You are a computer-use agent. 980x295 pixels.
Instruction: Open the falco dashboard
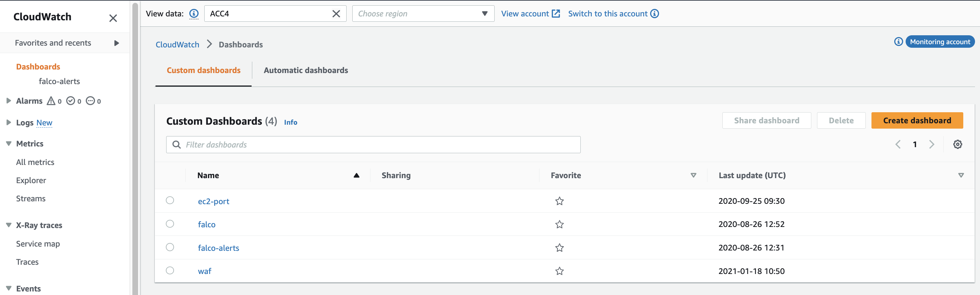tap(207, 224)
